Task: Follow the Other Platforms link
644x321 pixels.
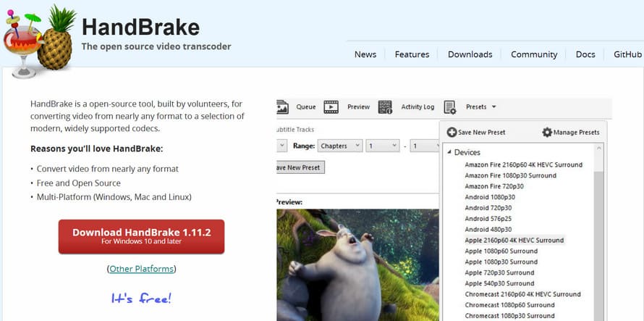Action: 141,269
